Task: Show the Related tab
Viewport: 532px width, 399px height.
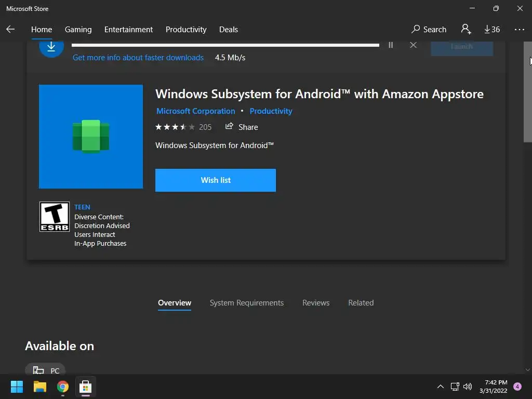Action: 361,303
